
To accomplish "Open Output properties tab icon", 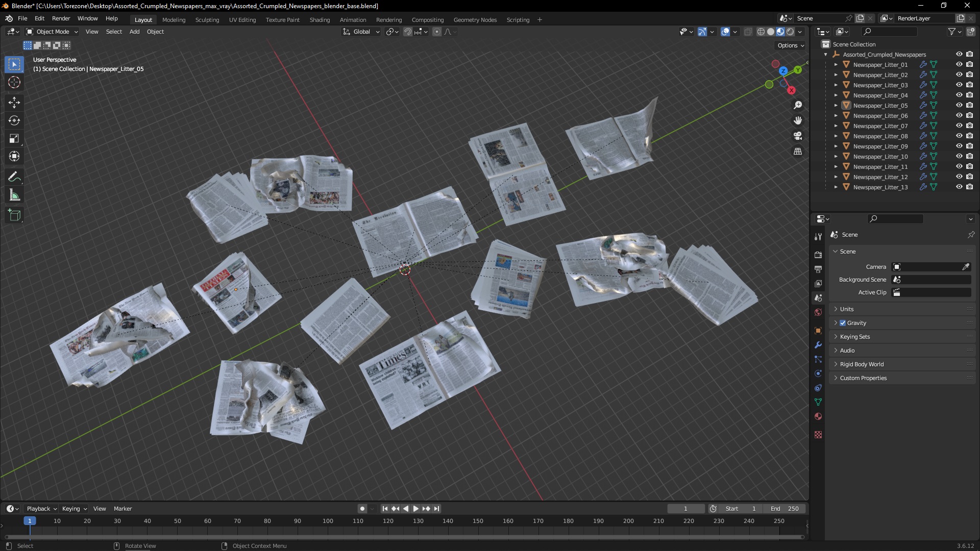I will (x=818, y=269).
